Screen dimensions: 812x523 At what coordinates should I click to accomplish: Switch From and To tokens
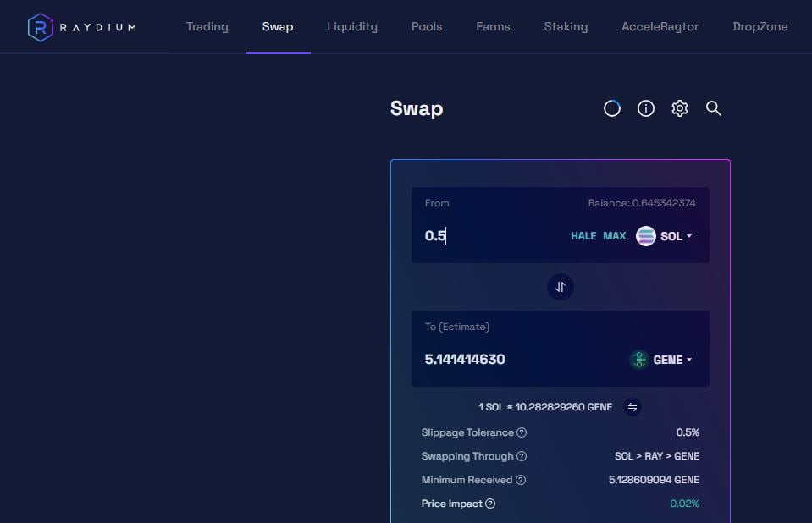pos(560,287)
